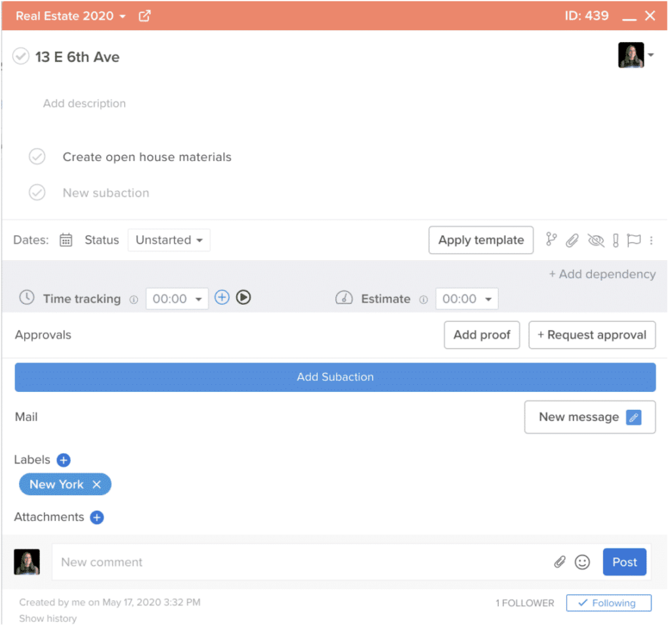The width and height of the screenshot is (672, 633).
Task: Click the Time tracking clock icon
Action: tap(26, 298)
